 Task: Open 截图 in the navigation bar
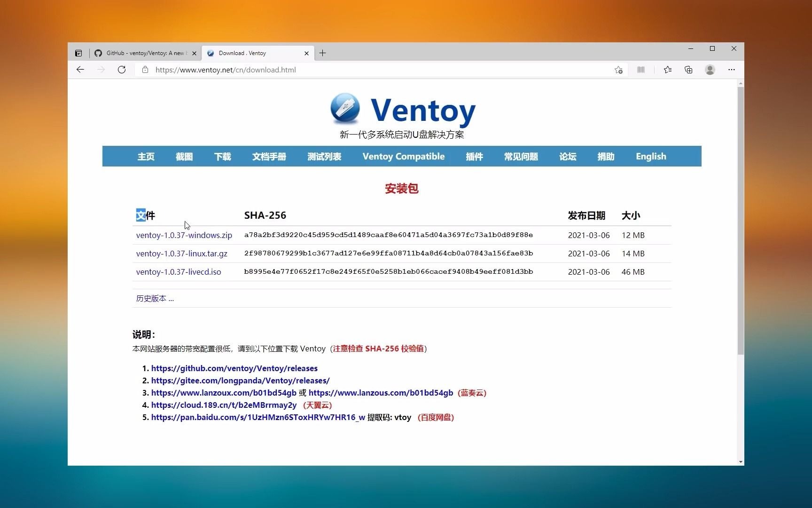[184, 156]
